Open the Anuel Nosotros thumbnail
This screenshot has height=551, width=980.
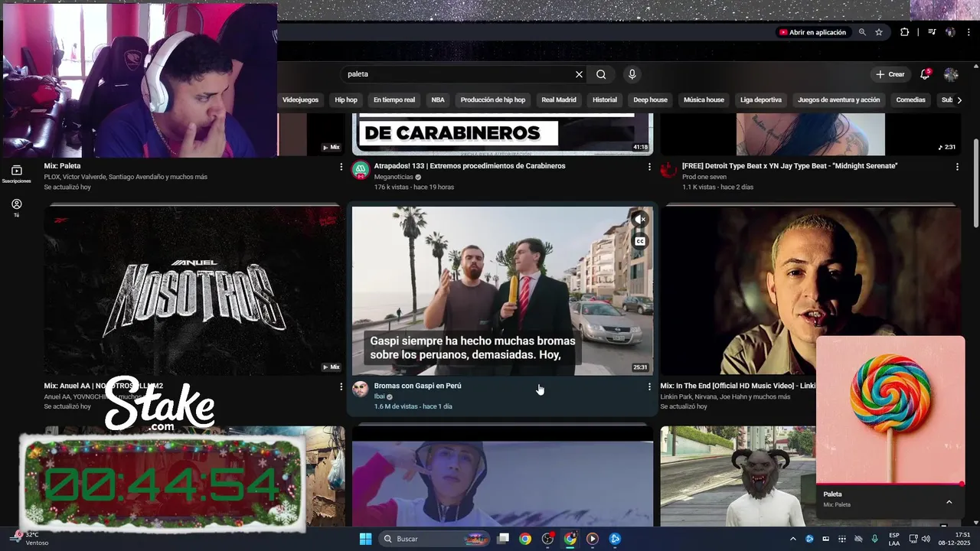coord(194,291)
